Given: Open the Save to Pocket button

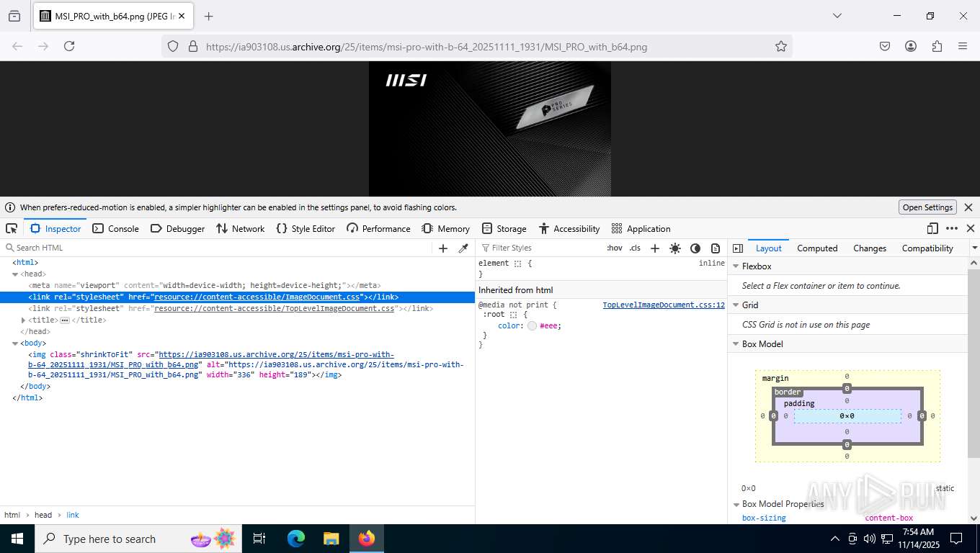Looking at the screenshot, I should click(x=885, y=46).
